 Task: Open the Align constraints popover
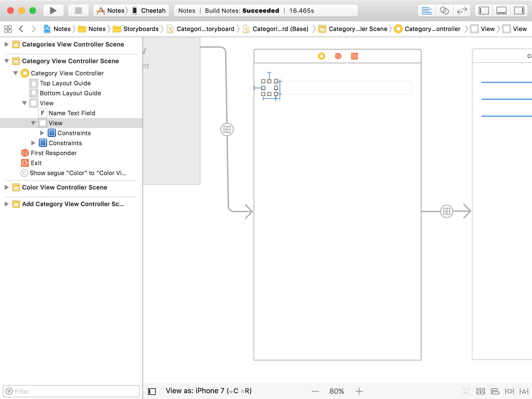[x=495, y=391]
